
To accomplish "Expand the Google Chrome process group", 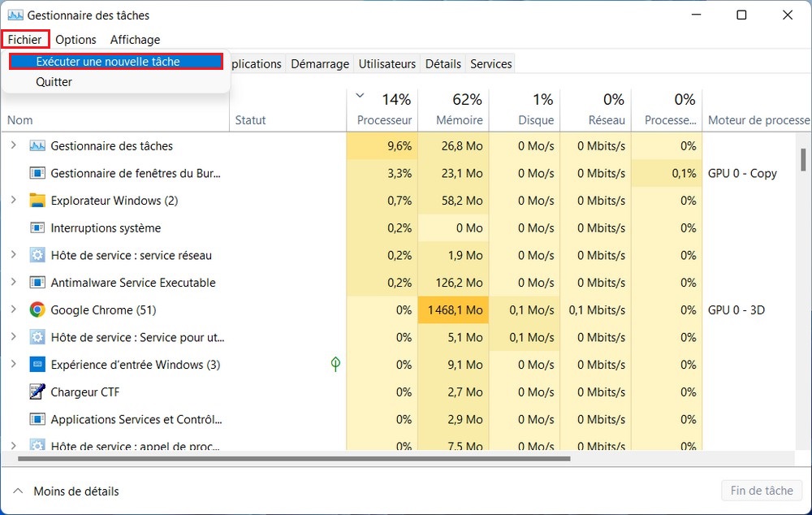I will point(13,309).
